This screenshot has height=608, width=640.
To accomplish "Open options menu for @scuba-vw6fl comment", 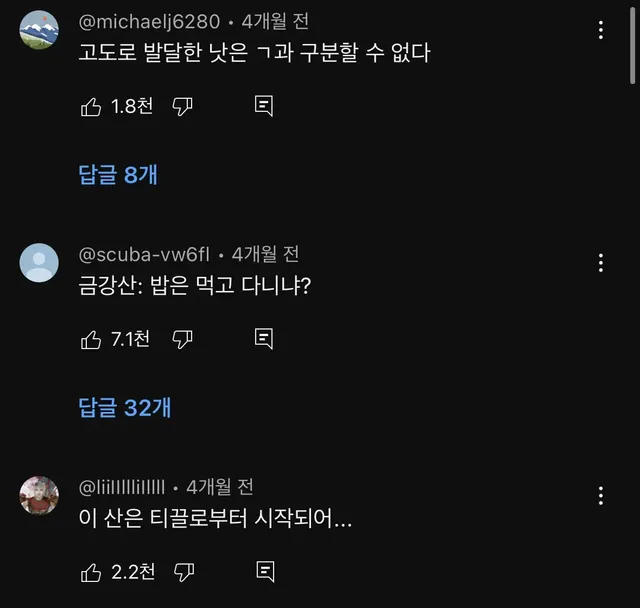I will [601, 262].
